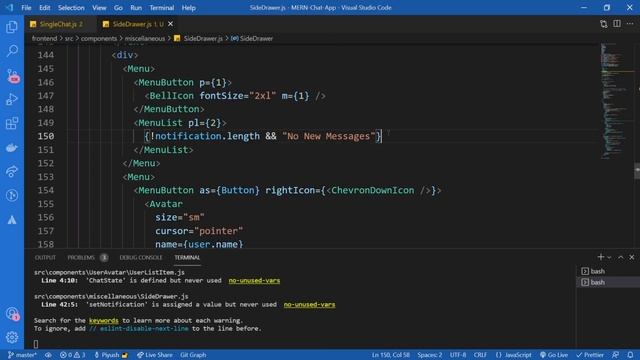The width and height of the screenshot is (640, 360).
Task: Click SideDrawer symbol in the breadcrumb
Action: [x=252, y=38]
